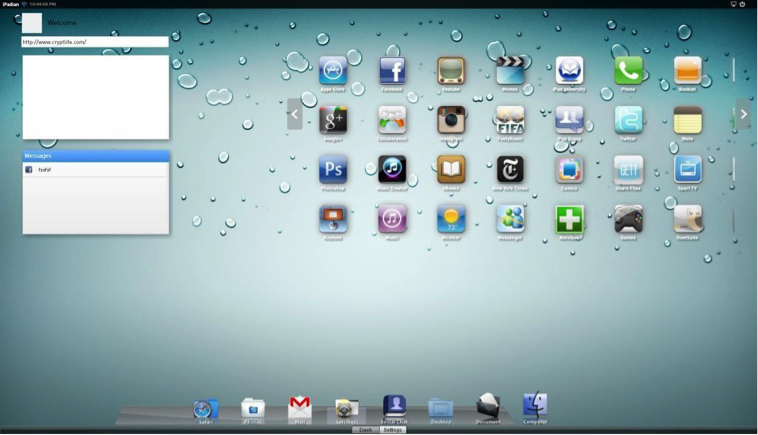The image size is (758, 435).
Task: Switch to the Dash tab
Action: click(365, 430)
